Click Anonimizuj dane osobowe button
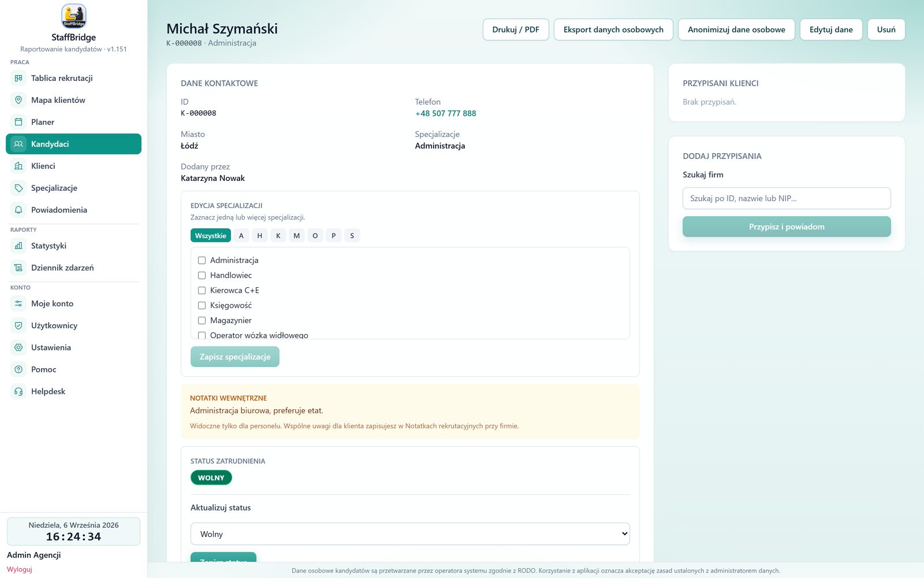Screen dimensions: 924x578 [x=736, y=29]
